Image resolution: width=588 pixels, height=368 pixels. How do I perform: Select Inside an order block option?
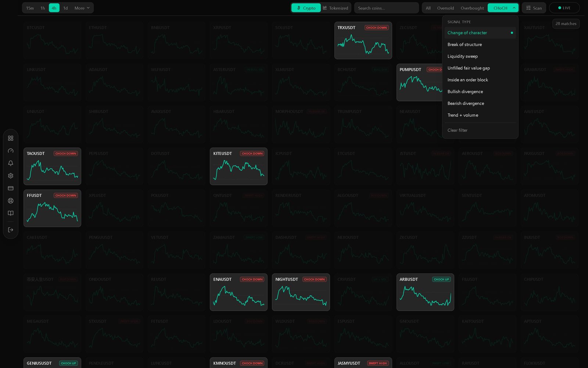pos(480,80)
